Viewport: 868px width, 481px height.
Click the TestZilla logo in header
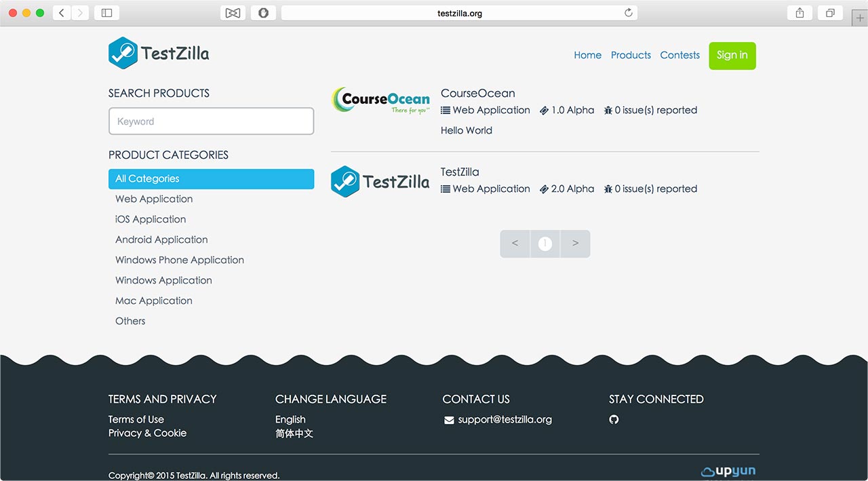pos(159,53)
